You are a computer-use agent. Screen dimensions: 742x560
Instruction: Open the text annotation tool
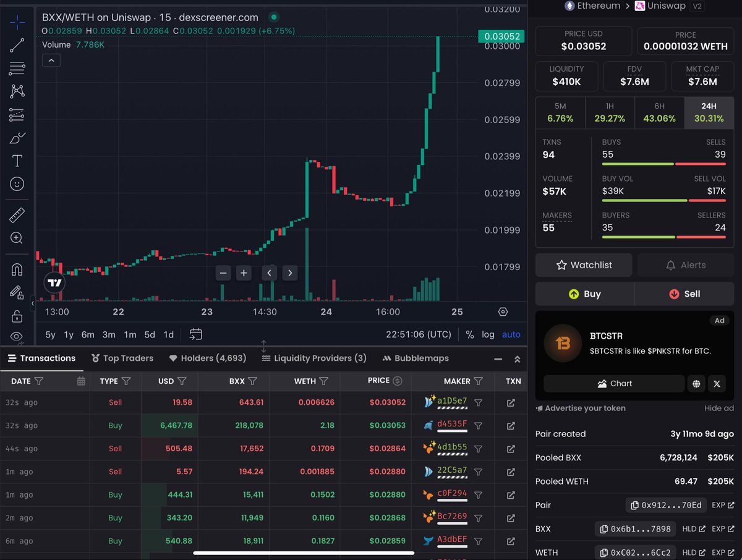tap(17, 160)
